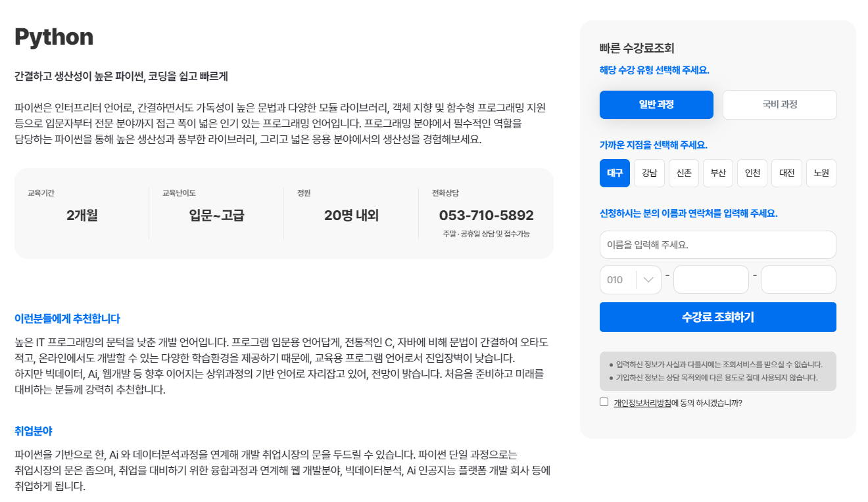Choose the 인천 branch
868x502 pixels.
(x=752, y=173)
